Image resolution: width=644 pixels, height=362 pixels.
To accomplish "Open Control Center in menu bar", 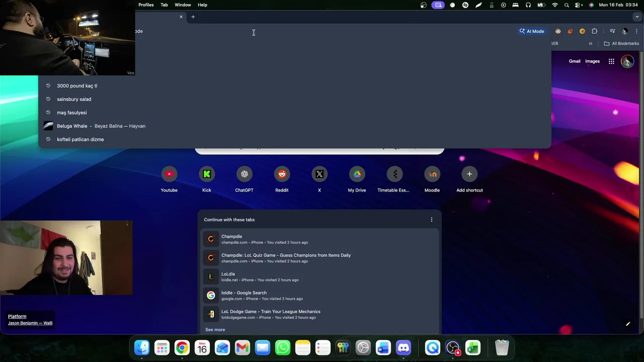I will (579, 5).
